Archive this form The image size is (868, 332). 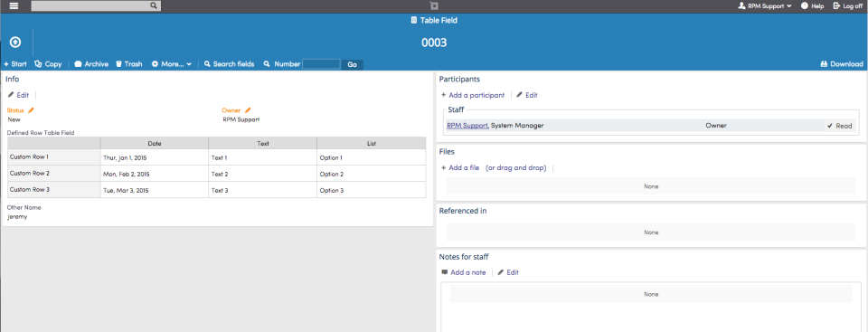click(x=91, y=64)
